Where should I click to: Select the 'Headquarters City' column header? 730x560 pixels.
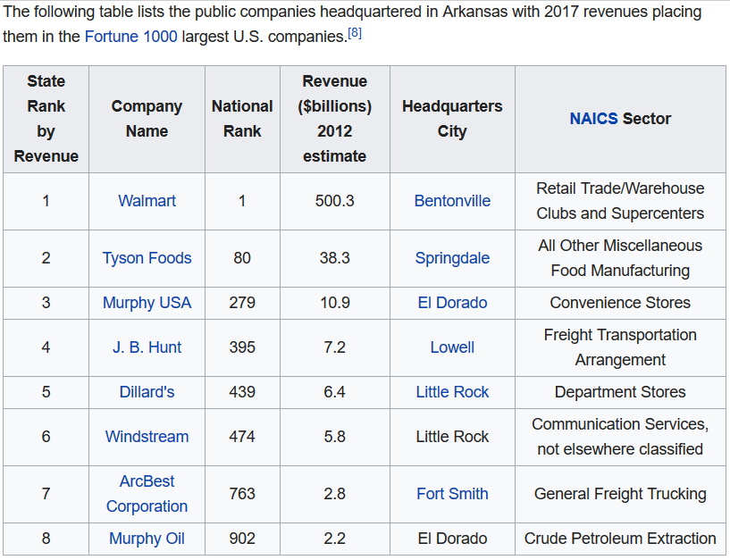click(x=452, y=119)
